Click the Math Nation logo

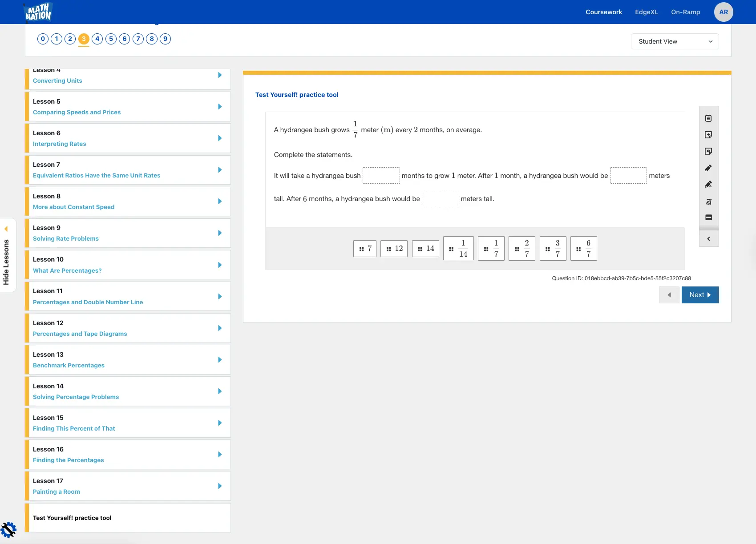click(38, 12)
